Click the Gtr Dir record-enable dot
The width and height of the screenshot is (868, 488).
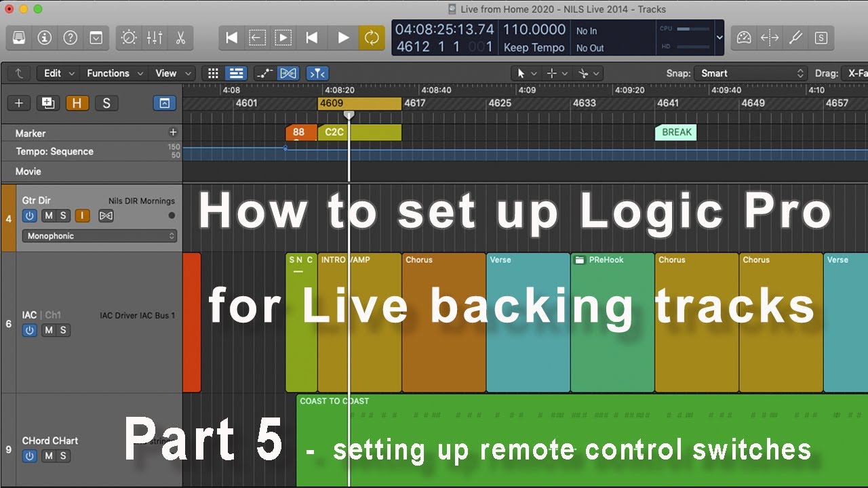tap(172, 216)
